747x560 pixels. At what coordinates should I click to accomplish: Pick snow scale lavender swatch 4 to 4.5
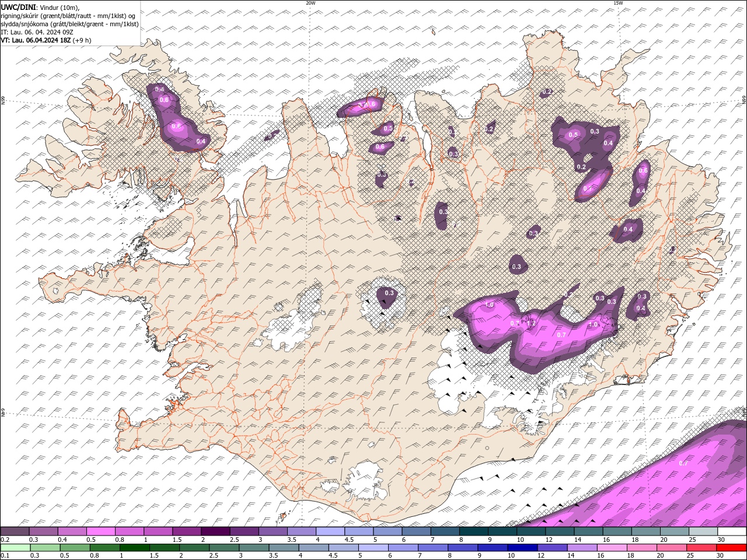[x=330, y=531]
